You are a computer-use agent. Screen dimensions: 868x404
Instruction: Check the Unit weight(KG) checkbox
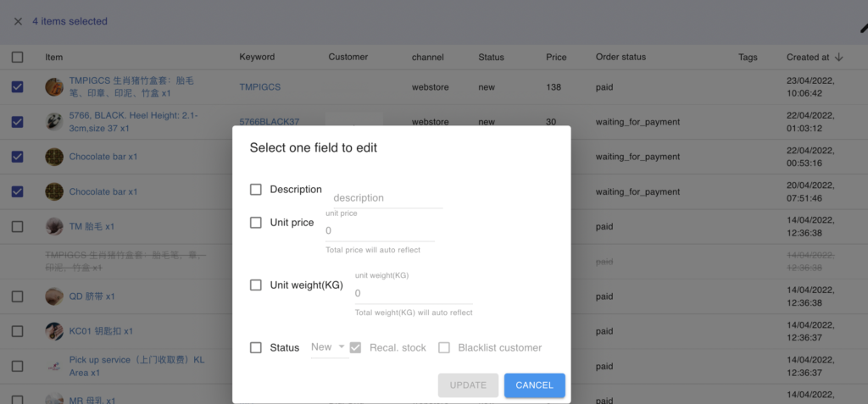tap(256, 285)
